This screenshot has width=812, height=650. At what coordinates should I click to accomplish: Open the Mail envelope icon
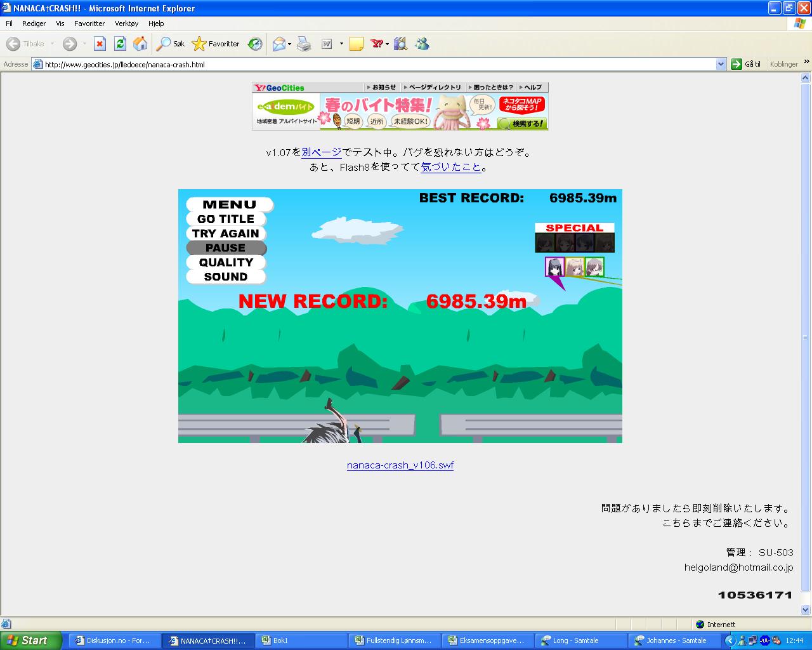278,44
